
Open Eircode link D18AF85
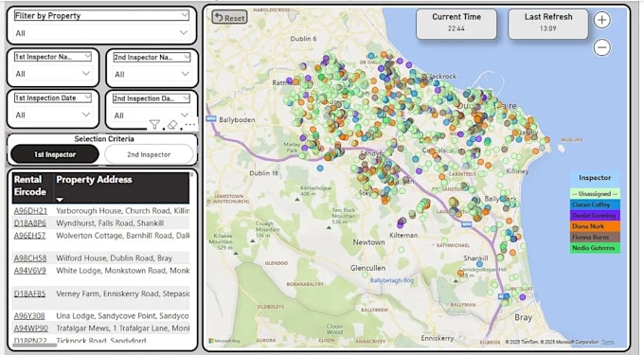[x=29, y=293]
